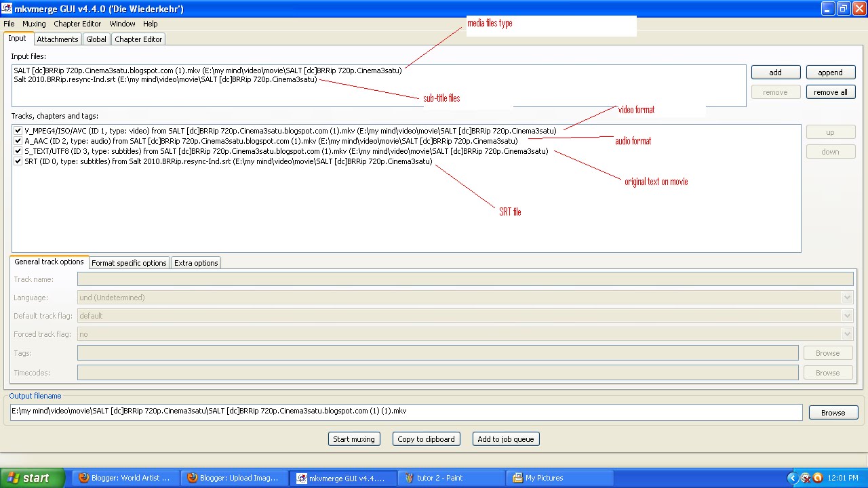Click the add input file button
Screen dimensions: 868x488
pos(776,73)
